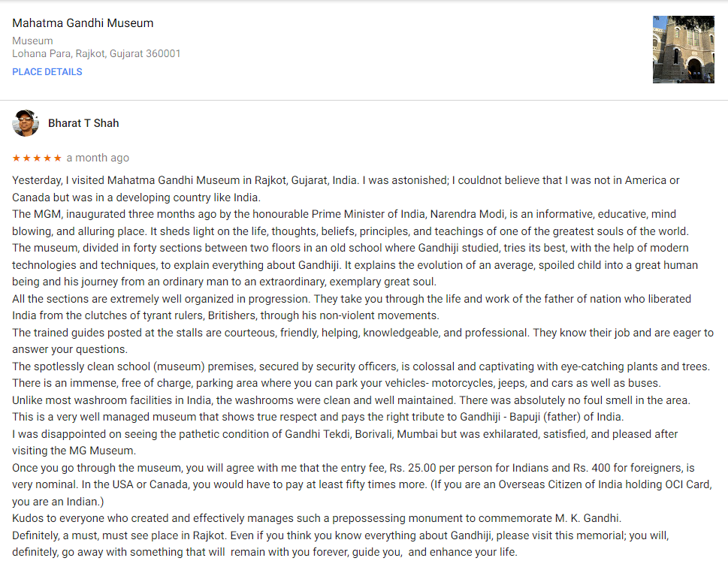Click the Lohana Para, Rajkot address line
Image resolution: width=728 pixels, height=567 pixels.
[x=96, y=54]
